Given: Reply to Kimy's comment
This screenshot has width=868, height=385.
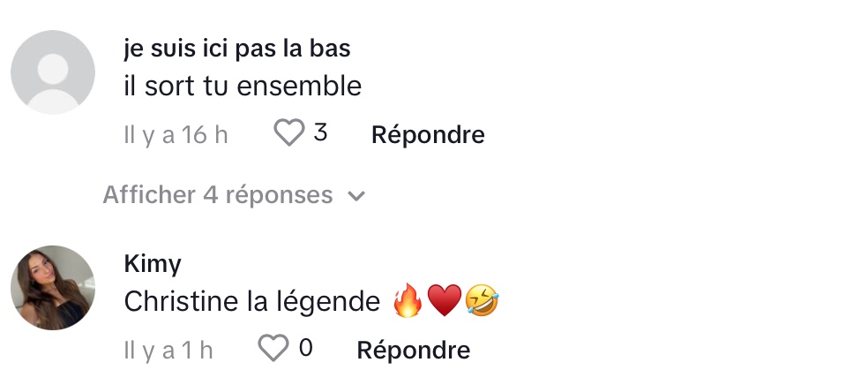Looking at the screenshot, I should [x=413, y=350].
